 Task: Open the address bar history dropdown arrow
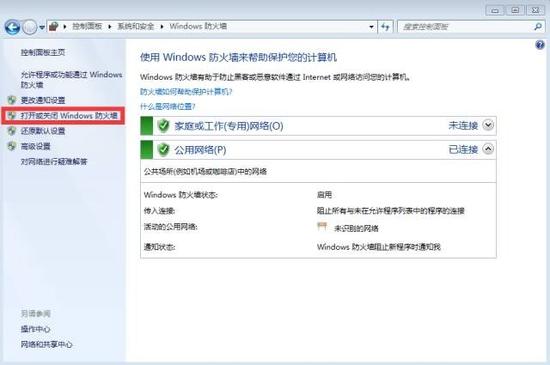tap(371, 27)
